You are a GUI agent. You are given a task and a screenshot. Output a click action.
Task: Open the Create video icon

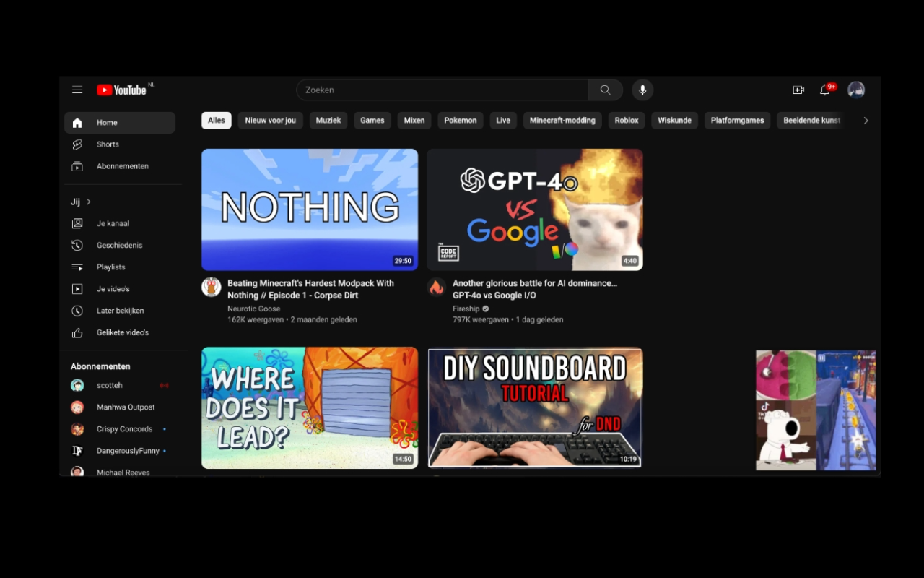798,90
